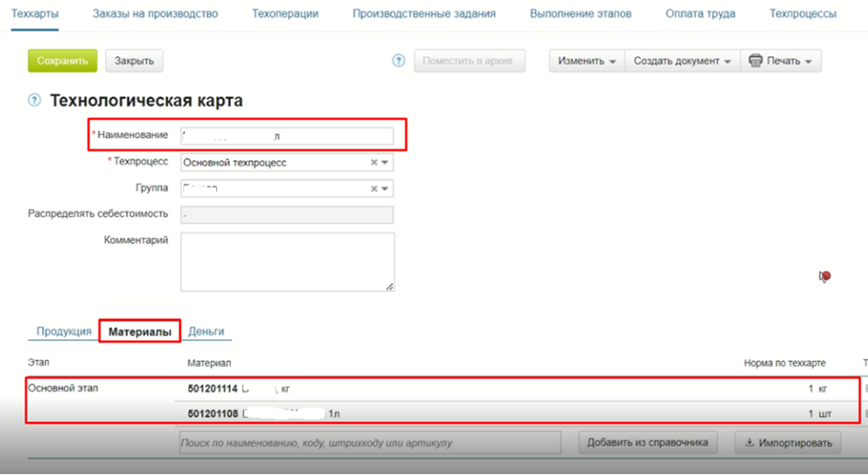Expand the Техпроцесс dropdown arrow
Viewport: 868px width, 475px height.
coord(384,163)
